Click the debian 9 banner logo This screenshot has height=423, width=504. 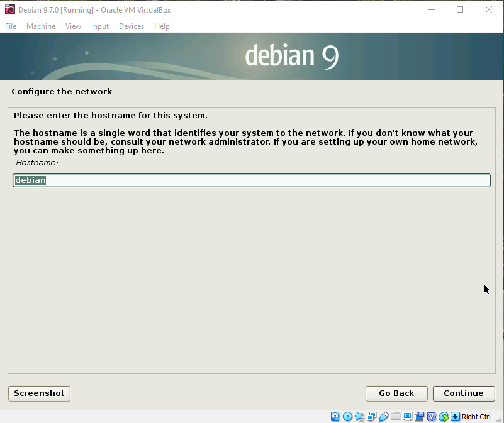tap(292, 56)
